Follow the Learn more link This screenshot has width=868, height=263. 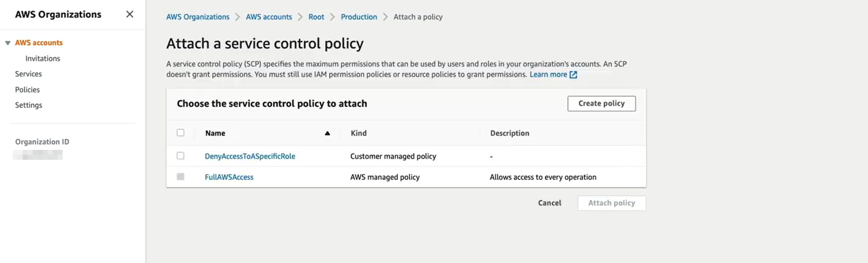click(548, 75)
